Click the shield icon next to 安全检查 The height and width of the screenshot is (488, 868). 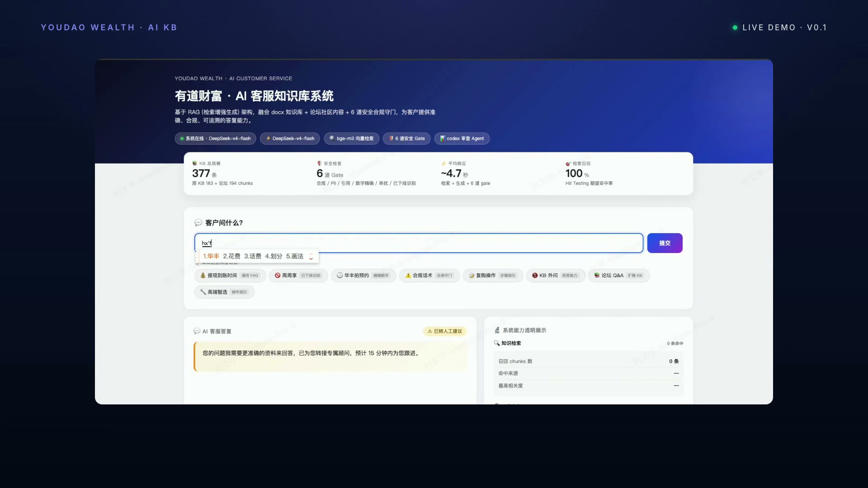pos(319,164)
